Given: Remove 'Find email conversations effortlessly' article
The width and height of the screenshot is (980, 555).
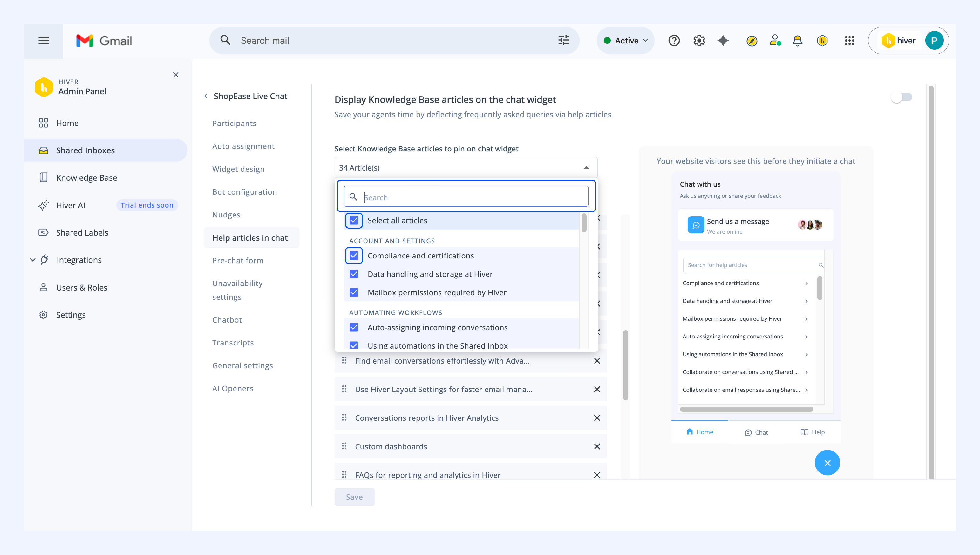Looking at the screenshot, I should (597, 361).
